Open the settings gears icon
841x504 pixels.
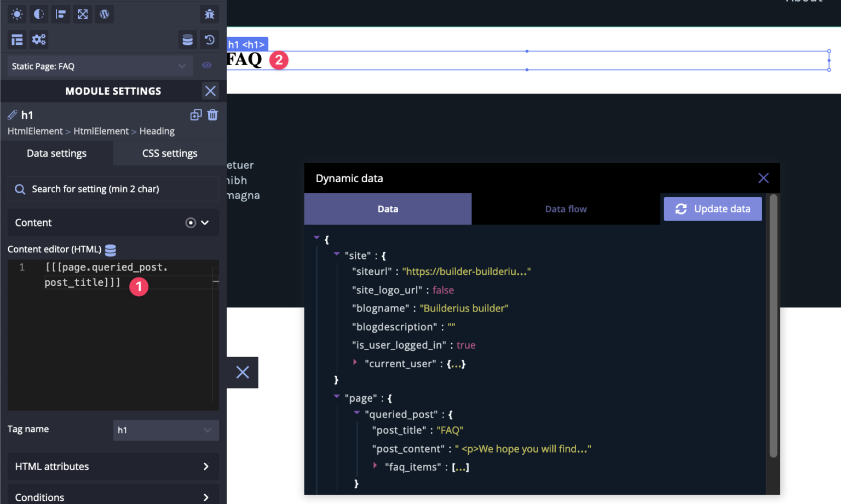tap(38, 39)
